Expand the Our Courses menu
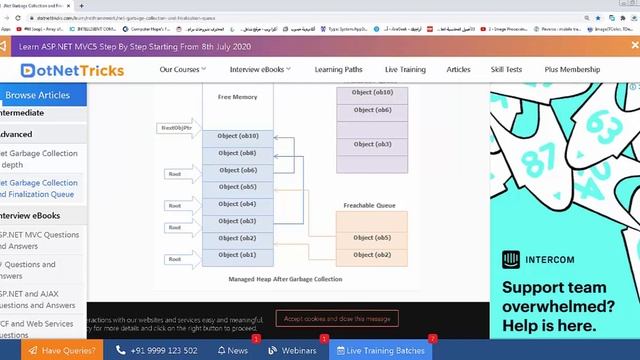The image size is (640, 360). pos(182,69)
